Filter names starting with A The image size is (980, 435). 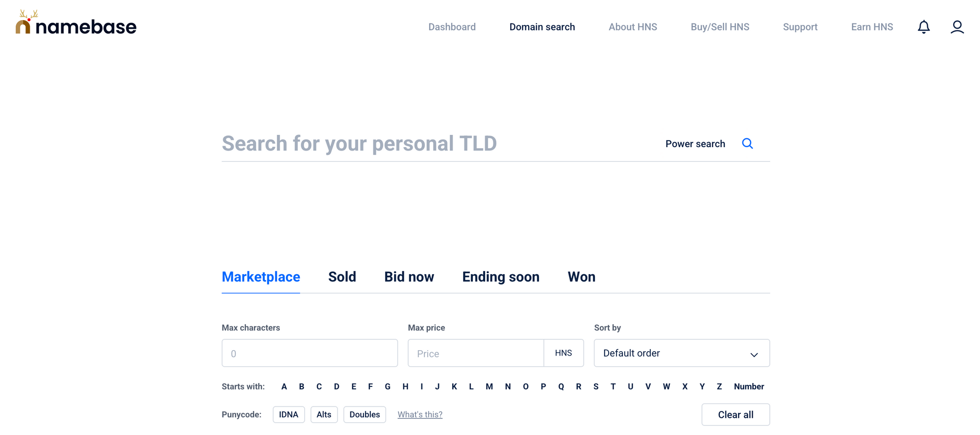point(284,386)
